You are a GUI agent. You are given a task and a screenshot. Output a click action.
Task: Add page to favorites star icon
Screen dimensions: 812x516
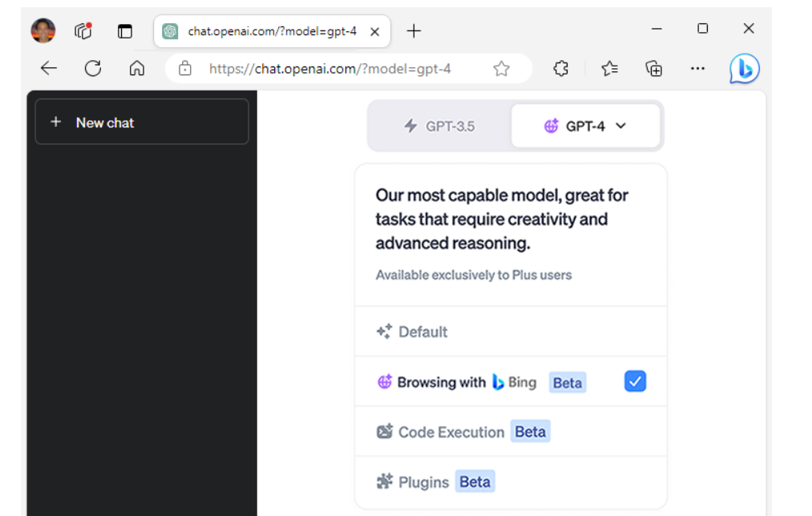[x=502, y=69]
